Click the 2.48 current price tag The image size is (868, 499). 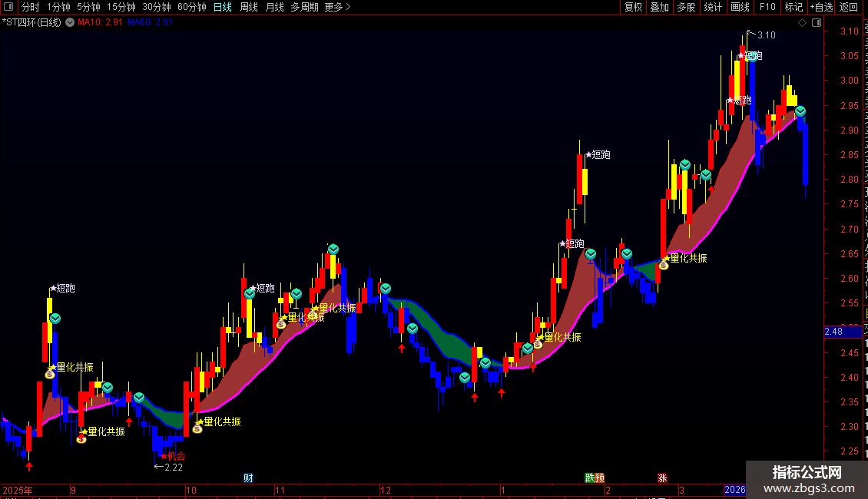coord(843,332)
